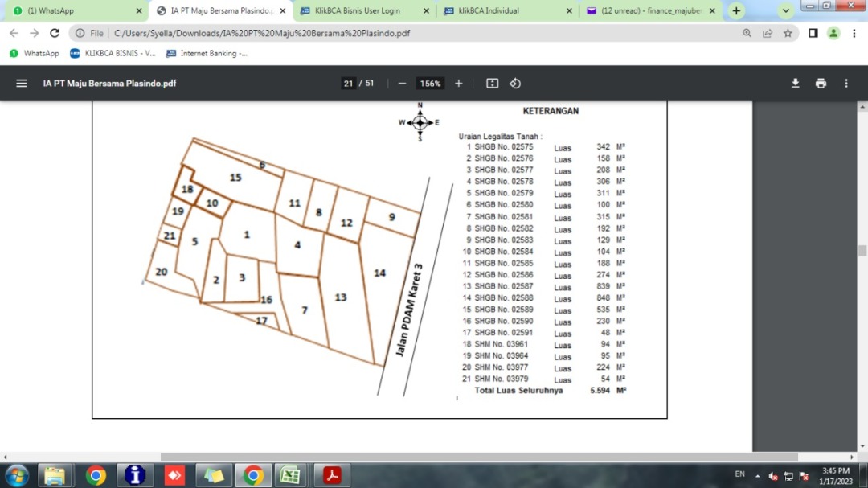Reload the current page
Image resolution: width=868 pixels, height=488 pixels.
point(55,33)
